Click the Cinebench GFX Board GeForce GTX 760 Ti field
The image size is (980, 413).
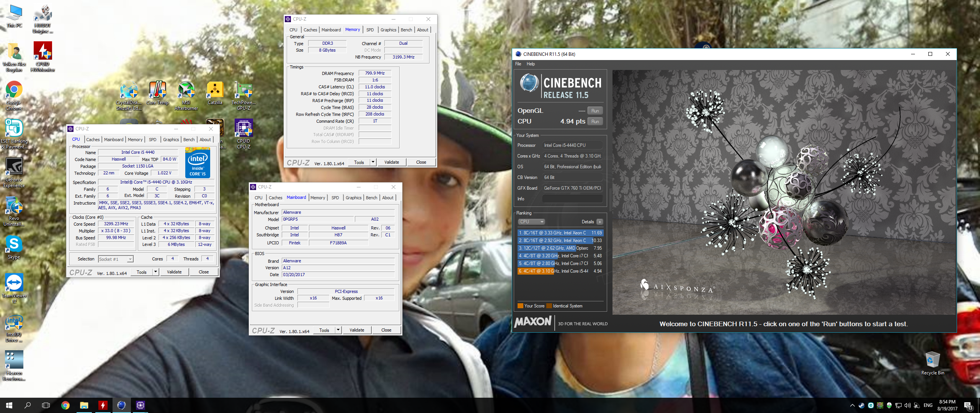572,188
